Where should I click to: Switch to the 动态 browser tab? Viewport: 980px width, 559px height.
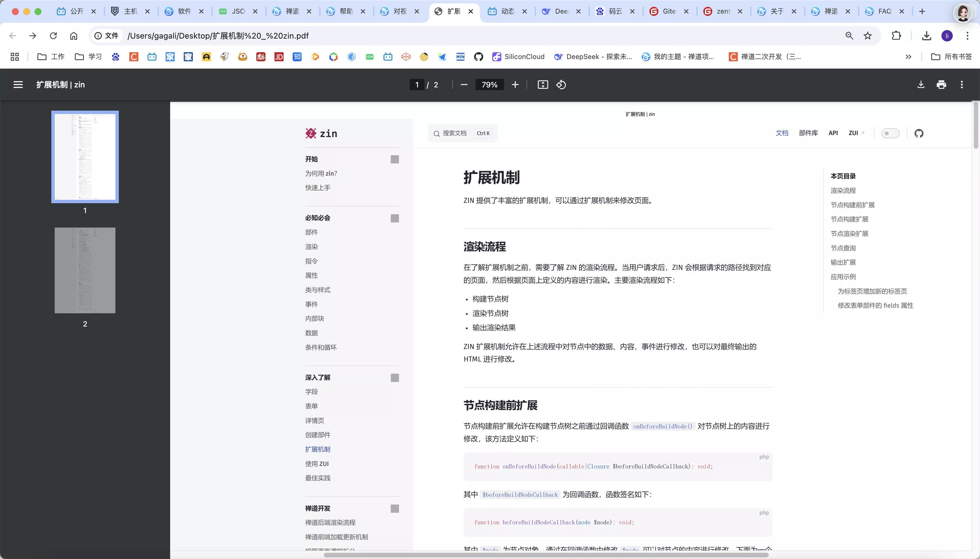tap(507, 12)
